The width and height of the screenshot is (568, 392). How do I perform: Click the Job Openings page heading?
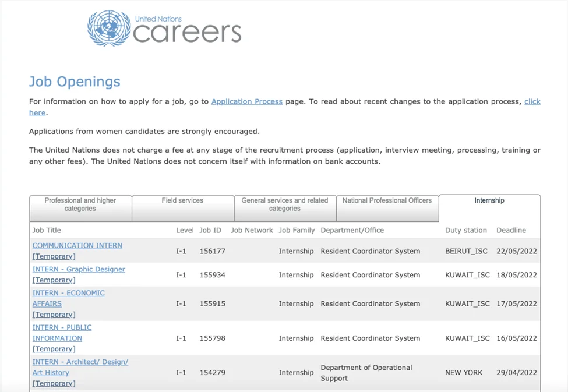point(75,82)
